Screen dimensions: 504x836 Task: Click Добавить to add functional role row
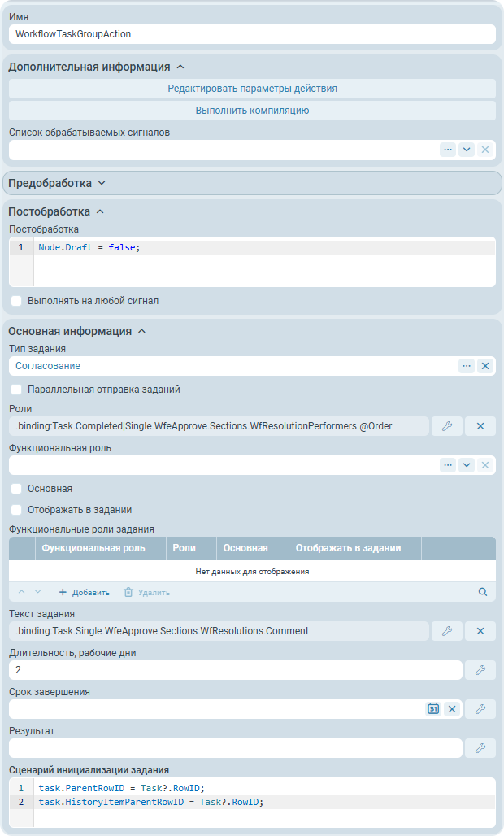click(84, 592)
